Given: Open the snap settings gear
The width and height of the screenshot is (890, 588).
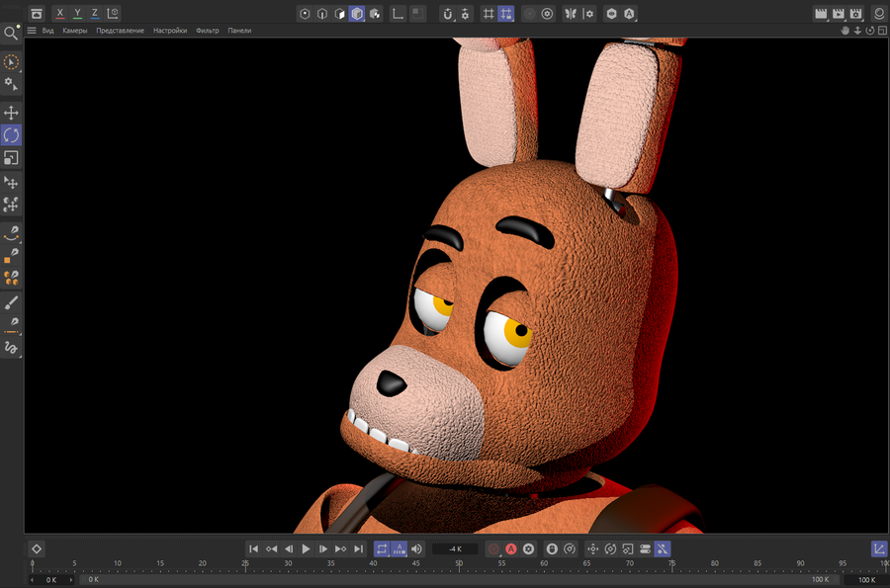Looking at the screenshot, I should pos(466,14).
